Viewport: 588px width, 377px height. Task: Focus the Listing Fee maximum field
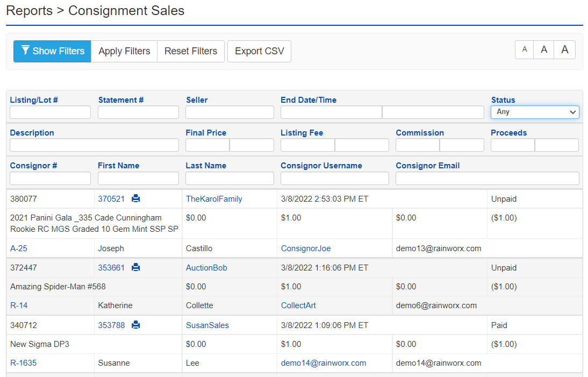click(362, 145)
